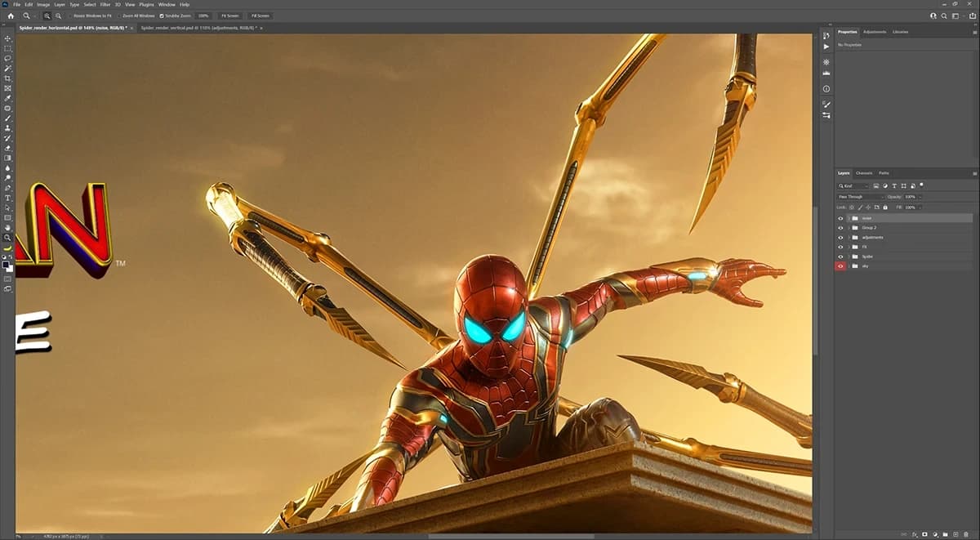Click the Home icon in options bar

[x=11, y=16]
